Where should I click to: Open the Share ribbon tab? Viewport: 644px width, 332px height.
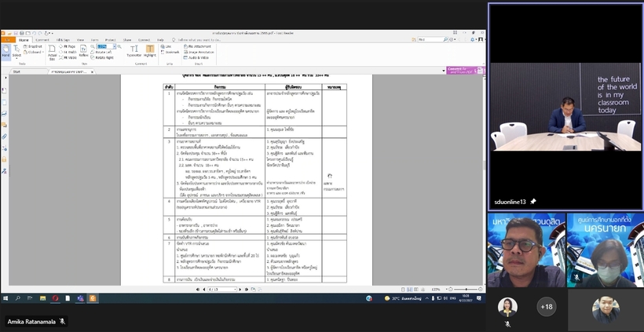tap(127, 40)
